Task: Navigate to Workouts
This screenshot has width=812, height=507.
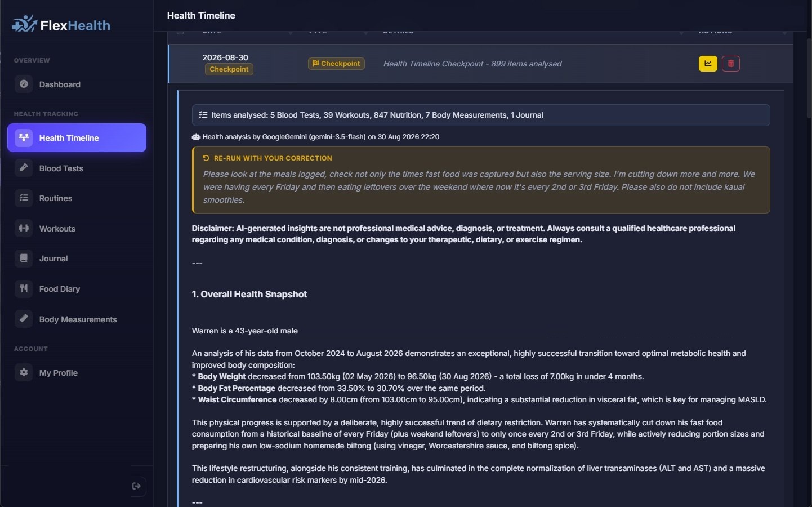Action: pyautogui.click(x=77, y=228)
